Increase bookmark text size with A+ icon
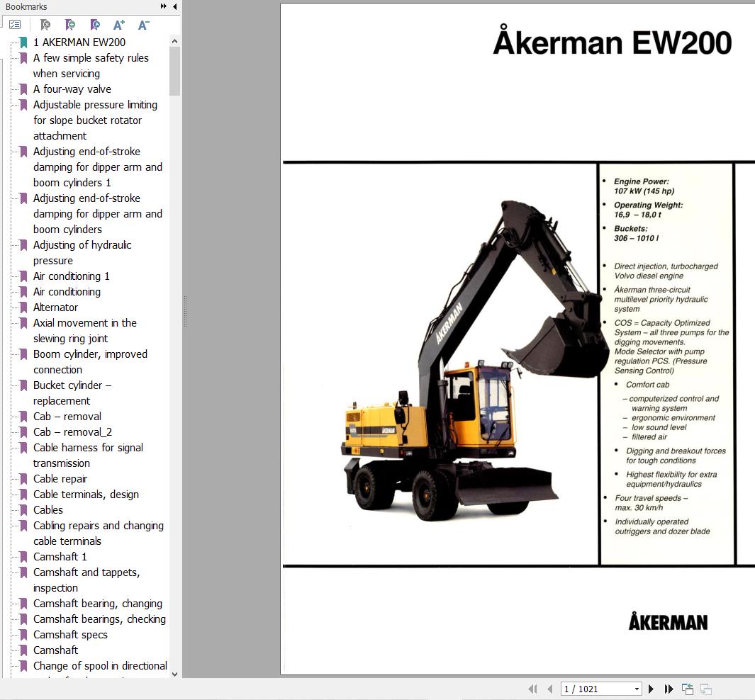The image size is (755, 700). pos(119,25)
